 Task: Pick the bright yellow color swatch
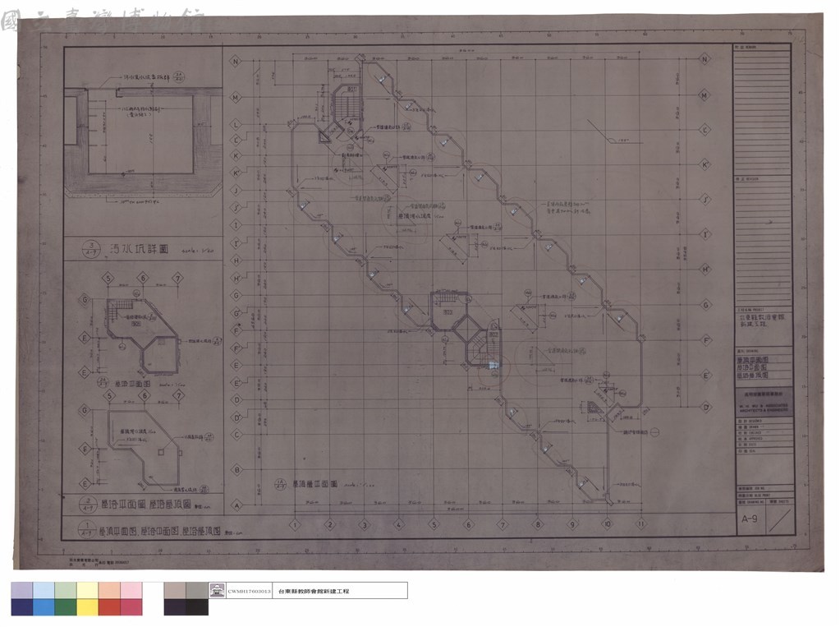tap(87, 607)
